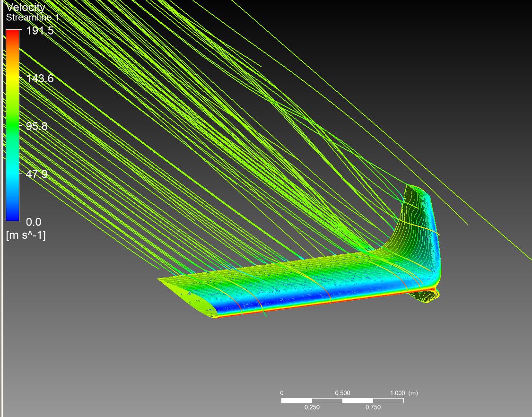Image resolution: width=532 pixels, height=417 pixels.
Task: Click the ruler label 0.250
Action: tap(312, 407)
